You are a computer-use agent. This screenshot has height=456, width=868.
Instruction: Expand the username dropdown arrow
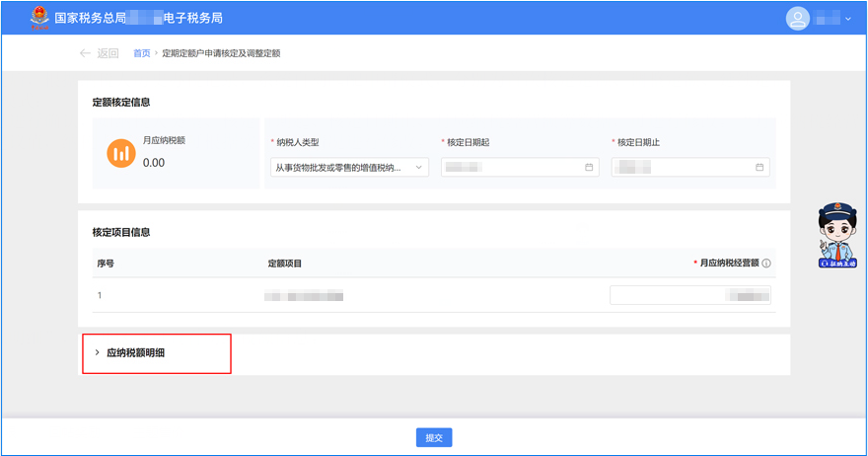click(x=847, y=19)
